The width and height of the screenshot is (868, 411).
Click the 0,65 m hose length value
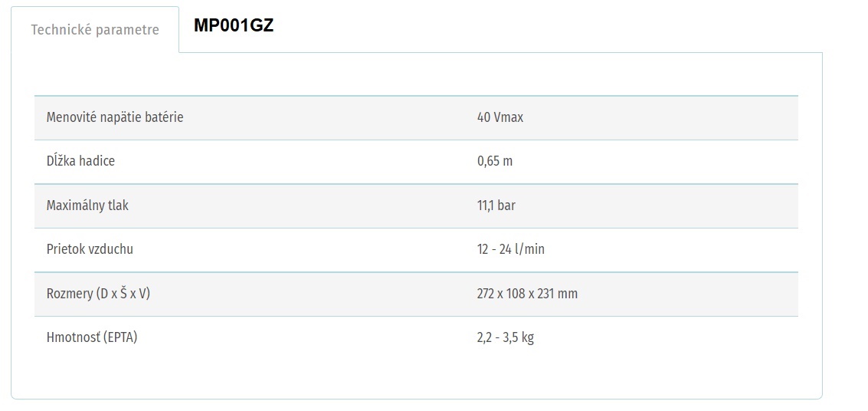pos(495,162)
